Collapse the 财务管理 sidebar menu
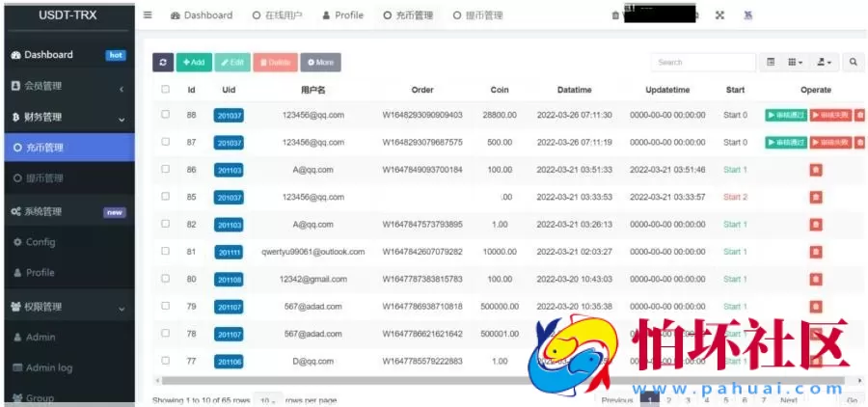 click(x=69, y=118)
